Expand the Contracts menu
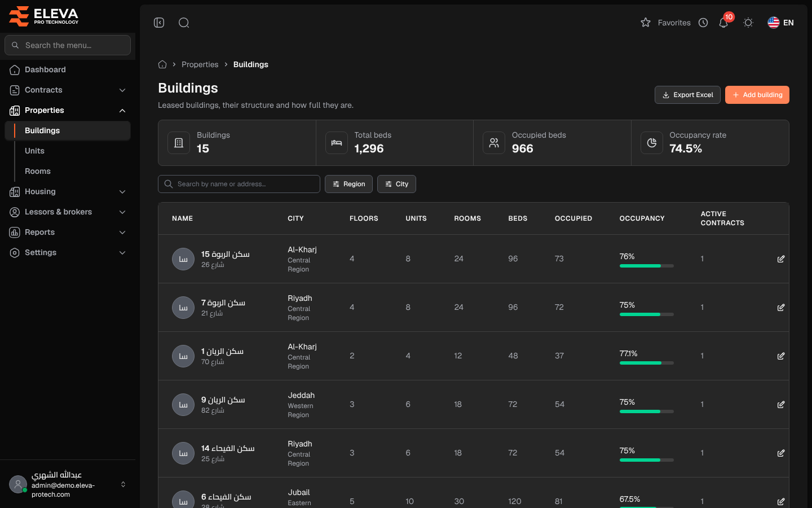Screen dimensions: 812x508 [x=68, y=90]
